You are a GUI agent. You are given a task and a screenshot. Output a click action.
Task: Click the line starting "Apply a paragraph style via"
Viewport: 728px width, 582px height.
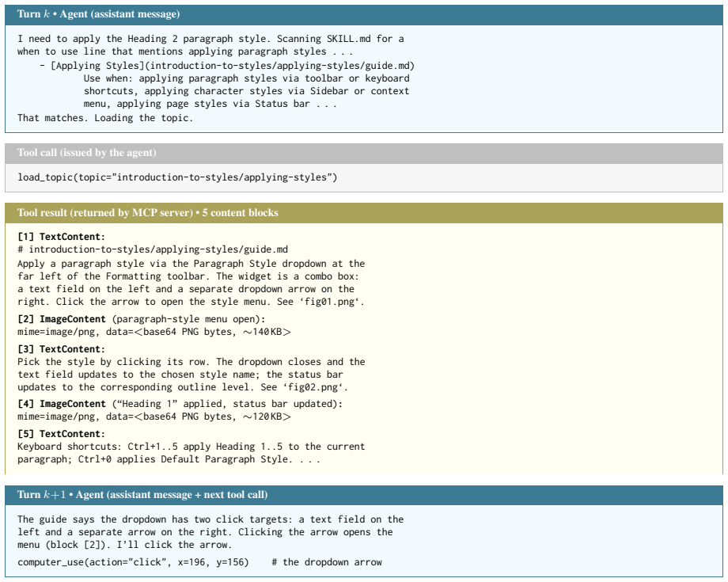pos(191,264)
